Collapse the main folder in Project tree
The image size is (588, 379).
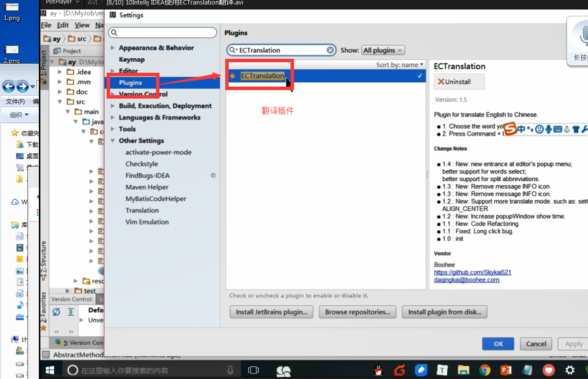coord(68,112)
